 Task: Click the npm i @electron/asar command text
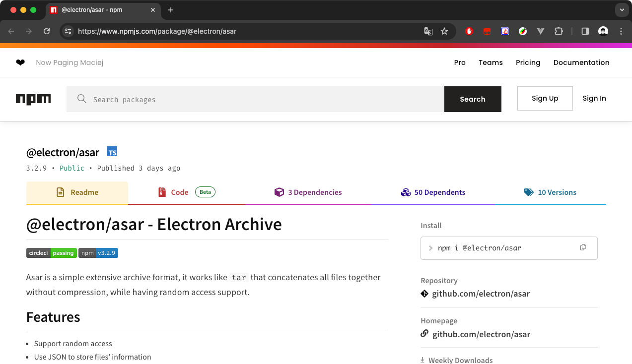tap(480, 248)
